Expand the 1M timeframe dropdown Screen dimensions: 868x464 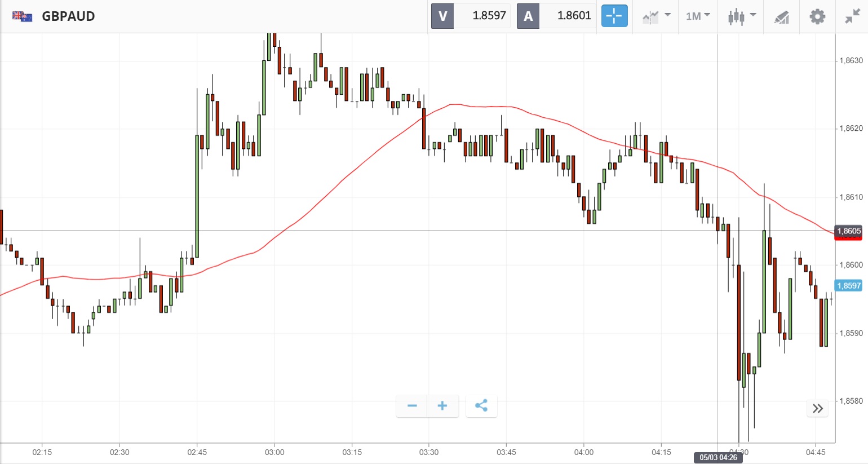698,16
